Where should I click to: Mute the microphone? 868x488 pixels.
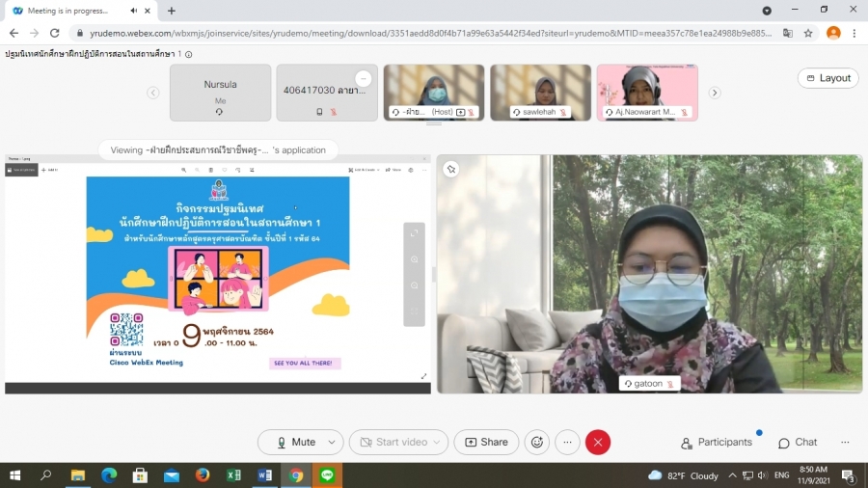click(295, 442)
